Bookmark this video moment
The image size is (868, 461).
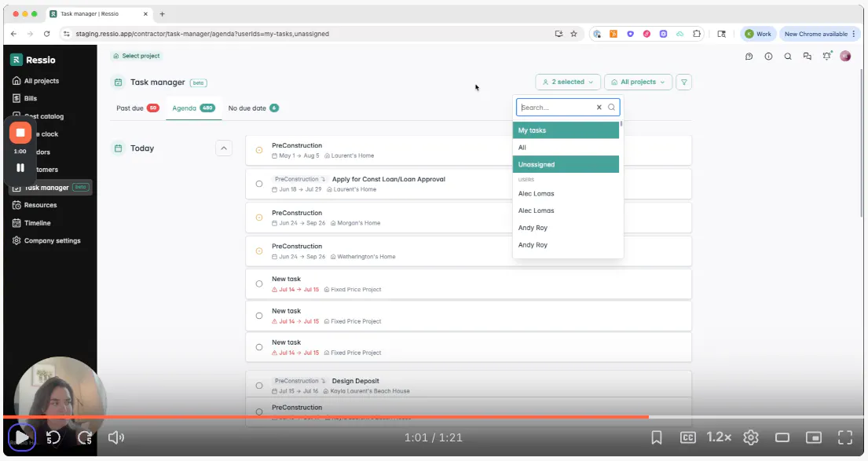pos(657,437)
